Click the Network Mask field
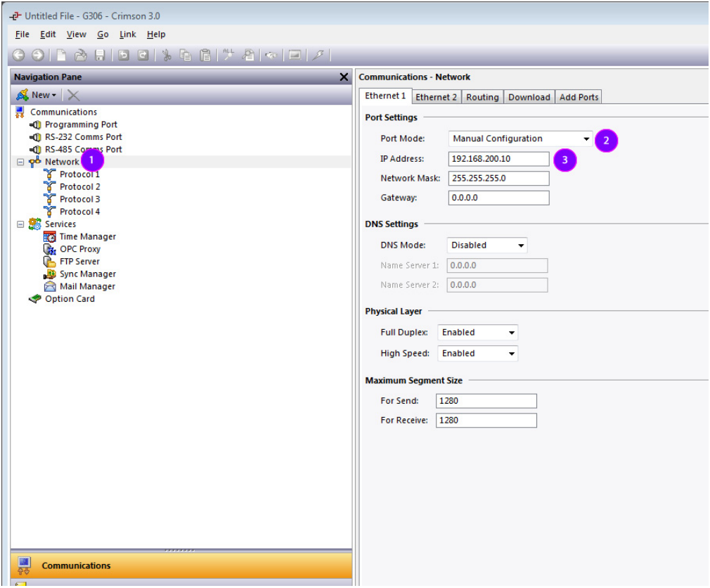This screenshot has width=710, height=588. tap(498, 179)
